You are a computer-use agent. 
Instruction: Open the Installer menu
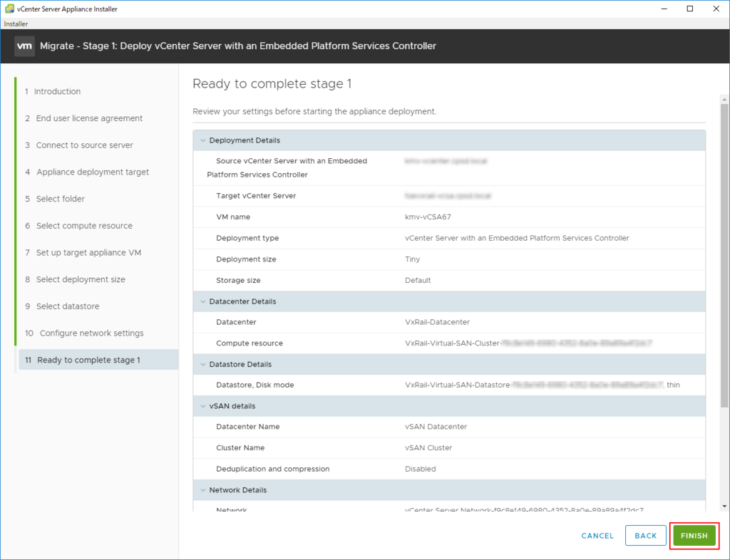(16, 24)
